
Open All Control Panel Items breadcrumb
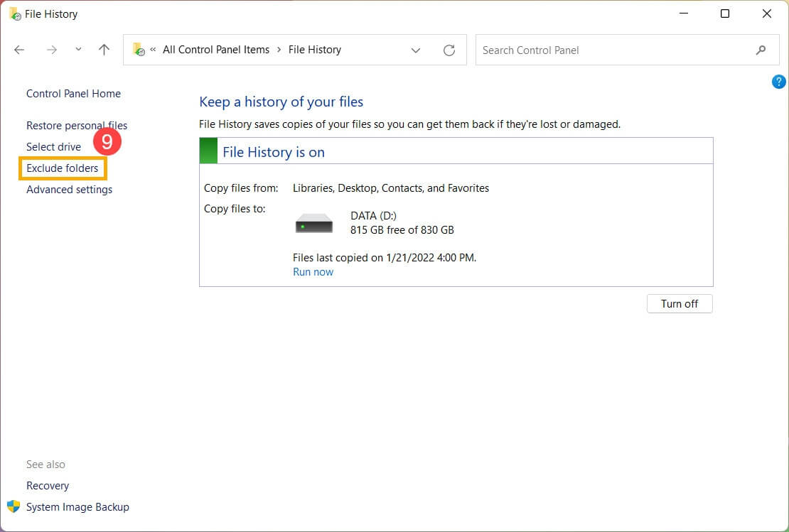[x=216, y=50]
